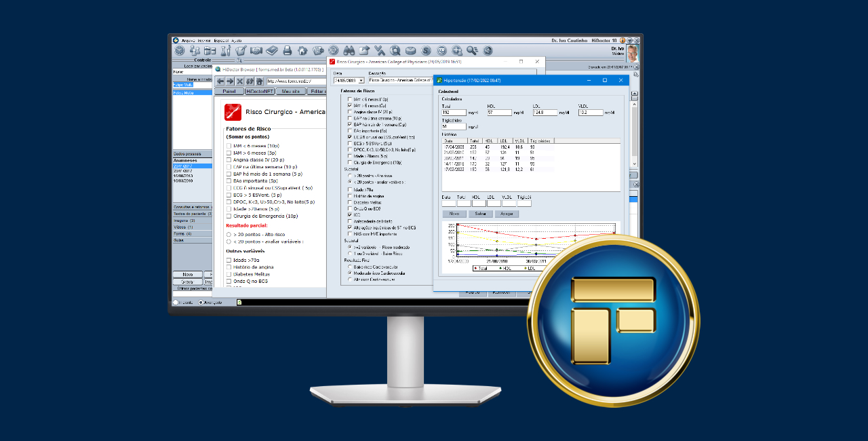The image size is (868, 441).
Task: Check 'IAM < 6 meses' in Risco Cirurgico dialog
Action: click(x=350, y=100)
